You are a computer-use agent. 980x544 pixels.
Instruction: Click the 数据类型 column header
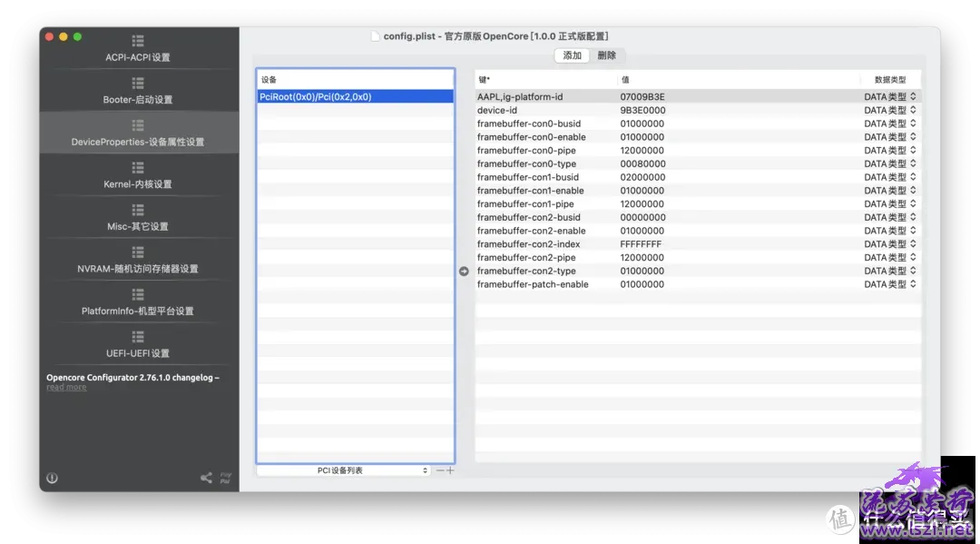tap(890, 80)
